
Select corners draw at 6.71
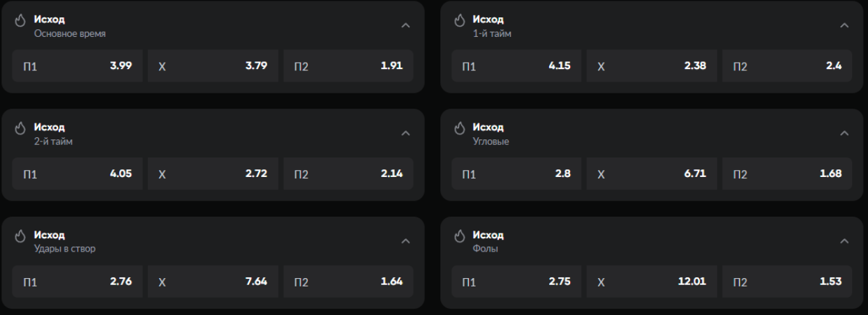(x=651, y=174)
